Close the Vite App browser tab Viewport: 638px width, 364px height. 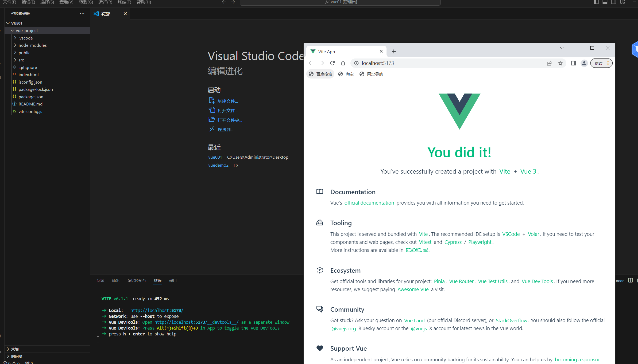381,52
